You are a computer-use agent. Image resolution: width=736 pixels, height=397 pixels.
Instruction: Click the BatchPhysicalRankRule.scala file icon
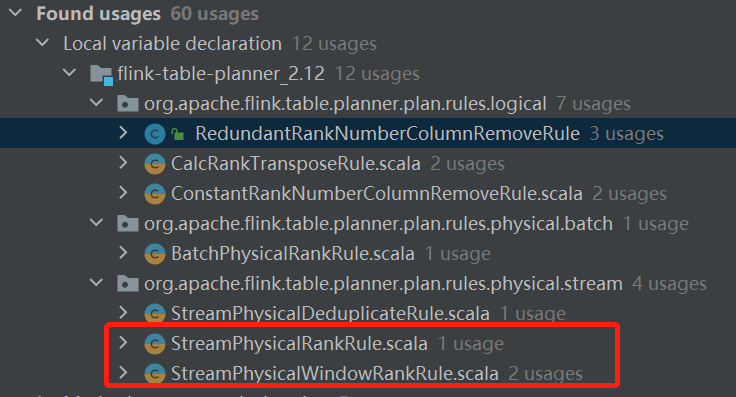point(155,254)
